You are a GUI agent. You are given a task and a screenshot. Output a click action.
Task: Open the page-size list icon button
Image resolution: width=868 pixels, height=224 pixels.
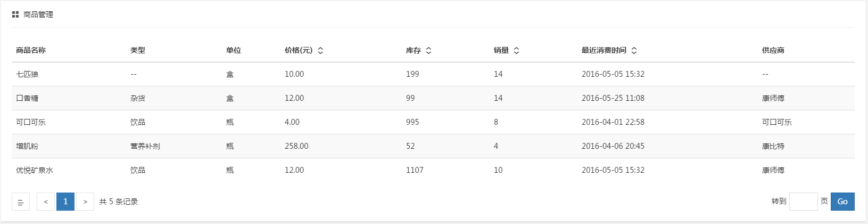click(x=21, y=202)
